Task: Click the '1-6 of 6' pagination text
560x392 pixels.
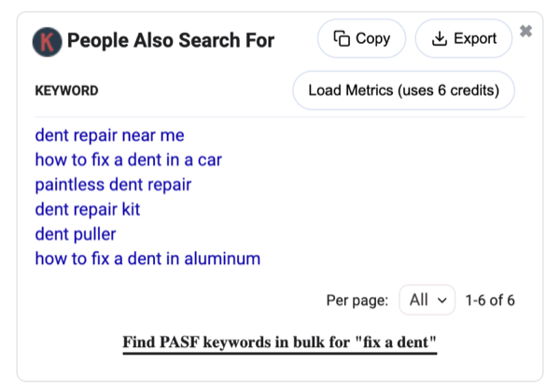Action: pos(490,301)
